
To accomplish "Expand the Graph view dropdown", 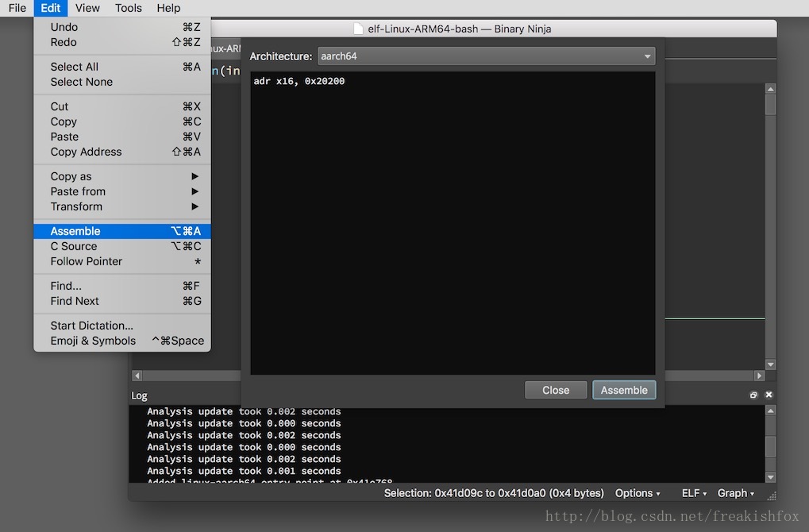I will 736,493.
